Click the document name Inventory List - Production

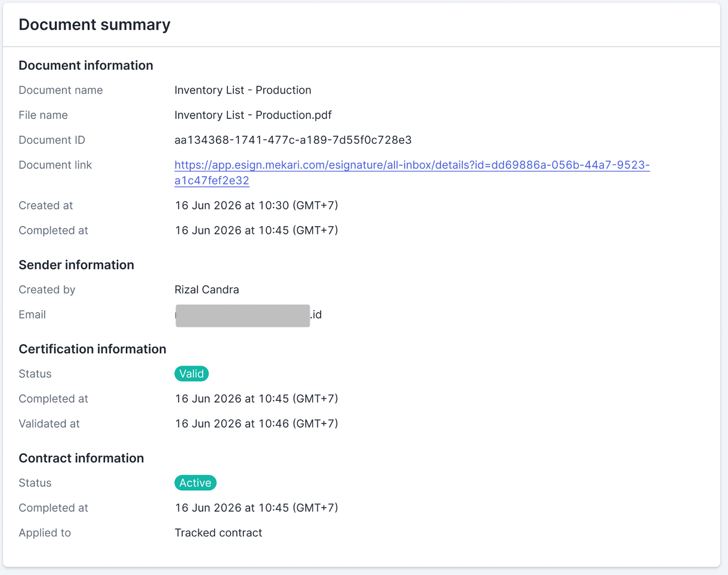tap(243, 90)
